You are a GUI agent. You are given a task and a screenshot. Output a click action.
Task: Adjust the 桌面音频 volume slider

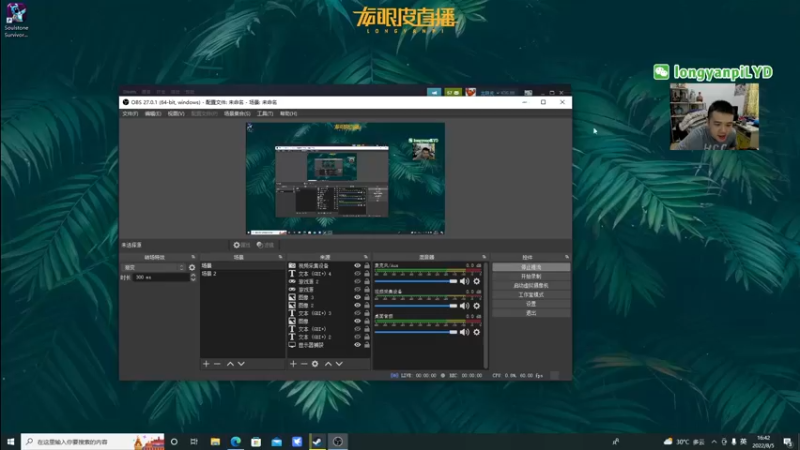[x=416, y=332]
